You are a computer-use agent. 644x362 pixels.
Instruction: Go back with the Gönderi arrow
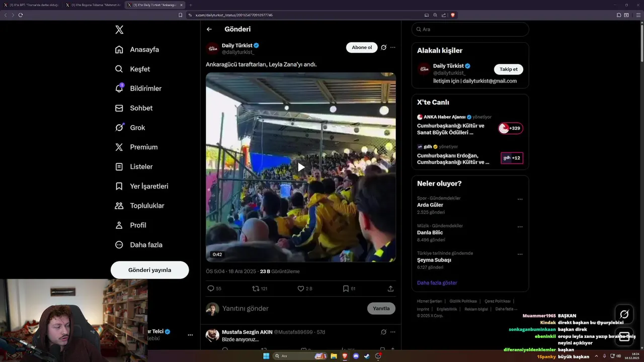click(209, 29)
